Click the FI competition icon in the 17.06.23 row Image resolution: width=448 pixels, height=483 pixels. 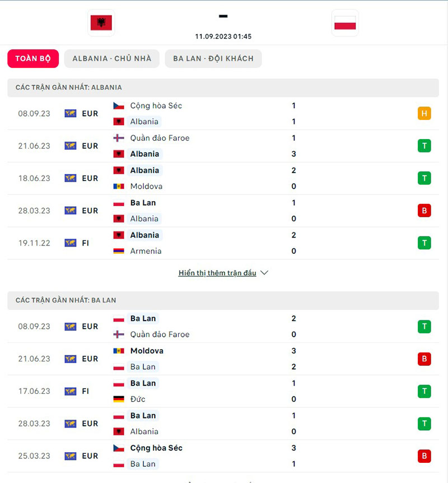[x=71, y=391]
